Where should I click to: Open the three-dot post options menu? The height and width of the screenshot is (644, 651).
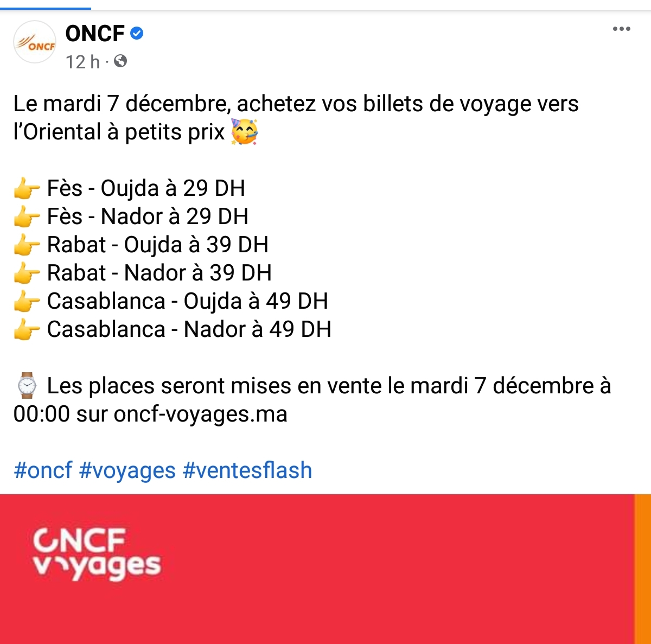coord(621,29)
